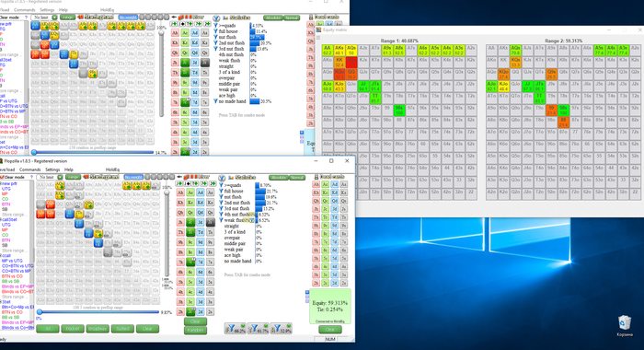Filter by >=quads in front Flopzilla statistics
Image resolution: width=644 pixels, height=350 pixels.
tap(222, 185)
